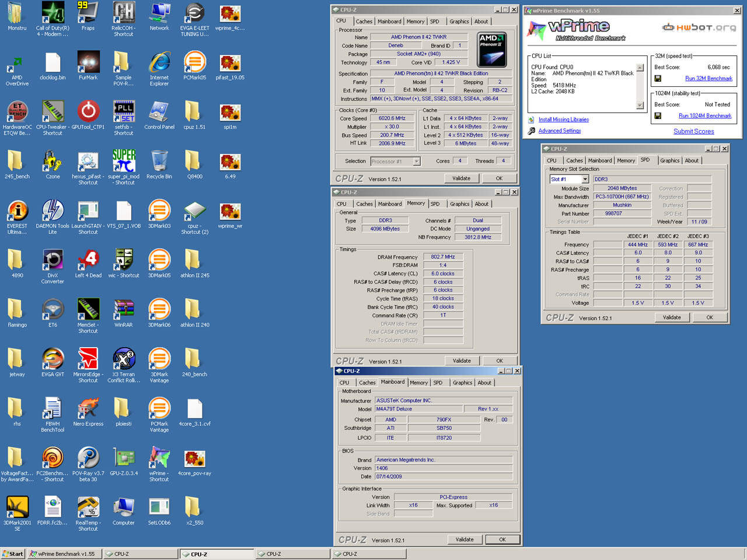
Task: Click Submit Scores link in wPrime
Action: point(694,131)
